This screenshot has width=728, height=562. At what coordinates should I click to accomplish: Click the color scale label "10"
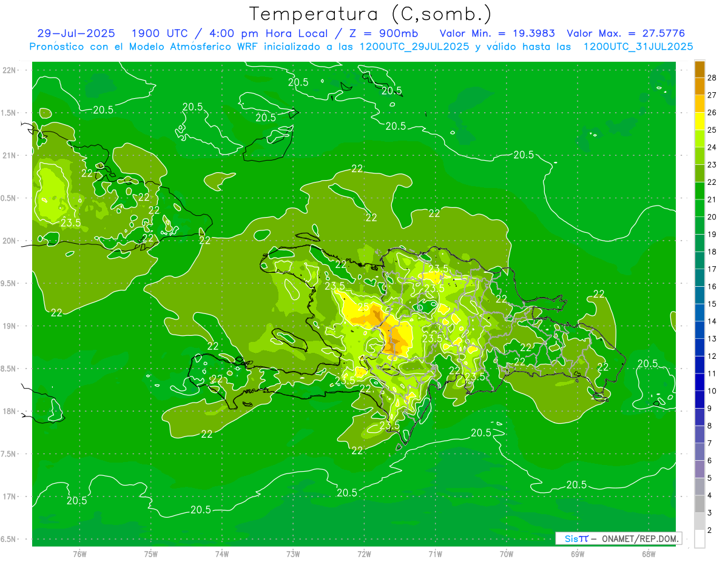coord(712,391)
